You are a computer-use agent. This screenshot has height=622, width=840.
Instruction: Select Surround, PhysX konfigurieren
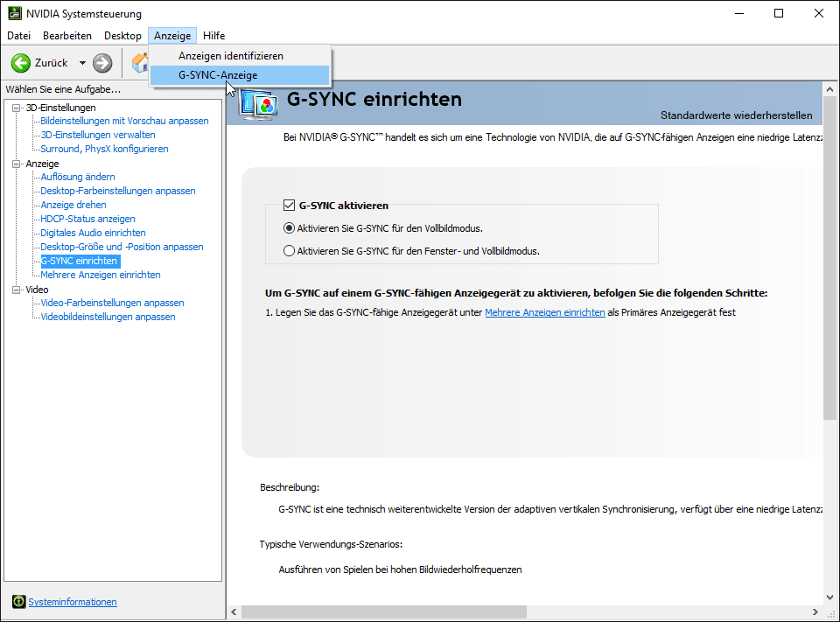[x=104, y=149]
